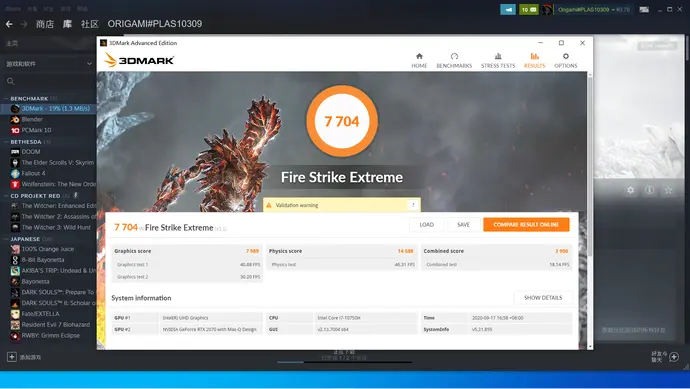Open ORIGAMI#PLAS10309 profile tab in Steam
Screen dimensions: 690x389
pyautogui.click(x=155, y=24)
